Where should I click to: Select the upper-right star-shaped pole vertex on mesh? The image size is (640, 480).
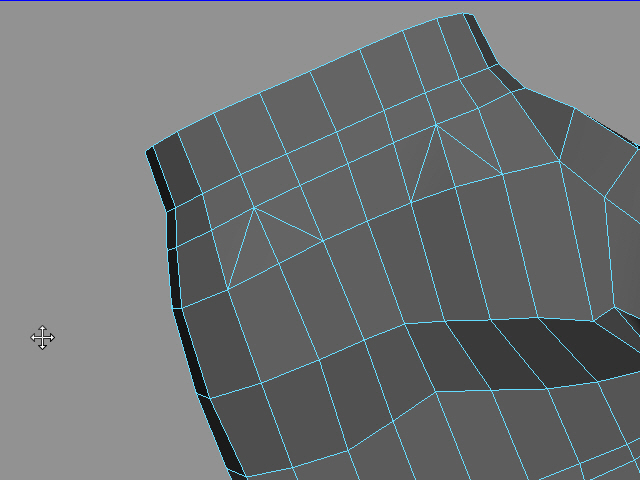click(436, 124)
